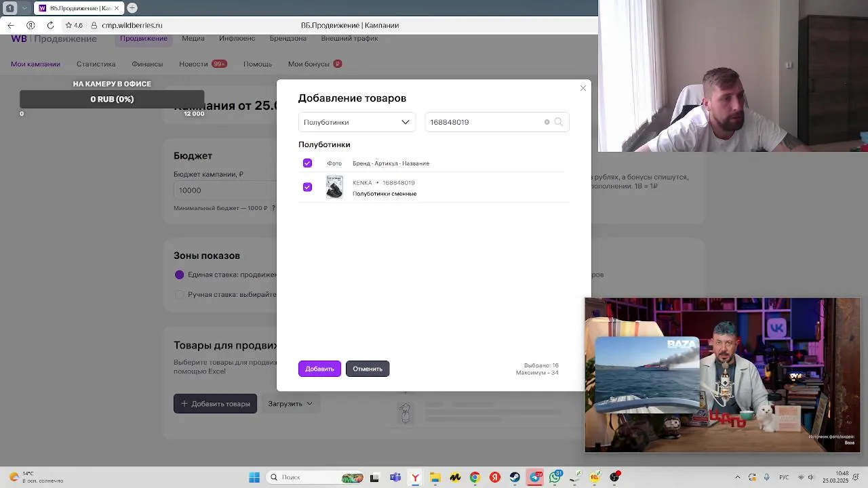Open the Продвижение top tab
868x488 pixels.
144,39
